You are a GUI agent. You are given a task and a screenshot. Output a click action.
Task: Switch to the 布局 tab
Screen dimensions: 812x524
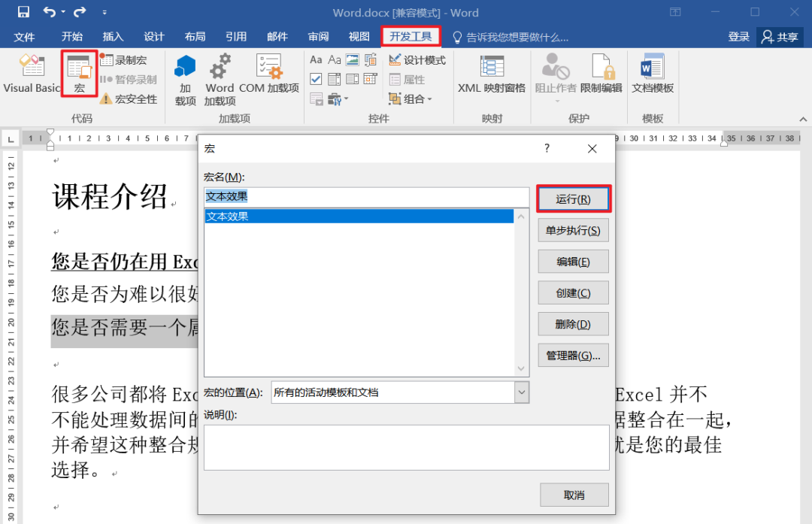coord(195,37)
